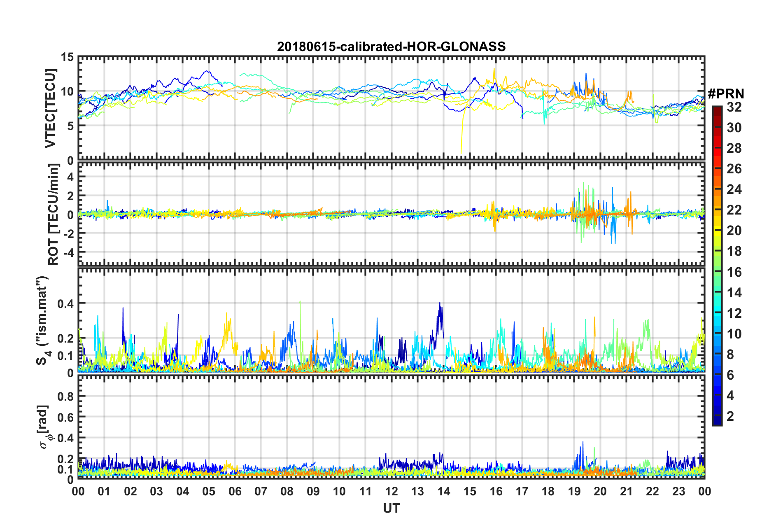783x532 pixels.
Task: Select UT hour tick label 09
Action: 313,491
